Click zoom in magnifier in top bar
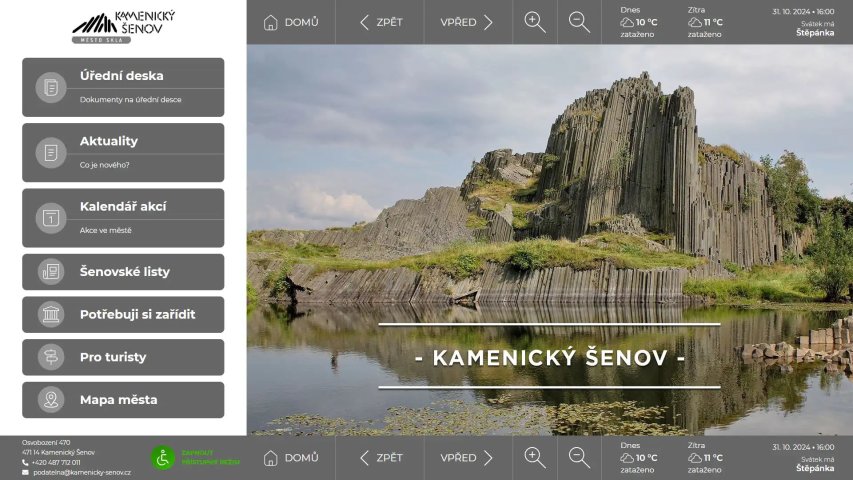Viewport: 853px width, 480px height. tap(535, 22)
